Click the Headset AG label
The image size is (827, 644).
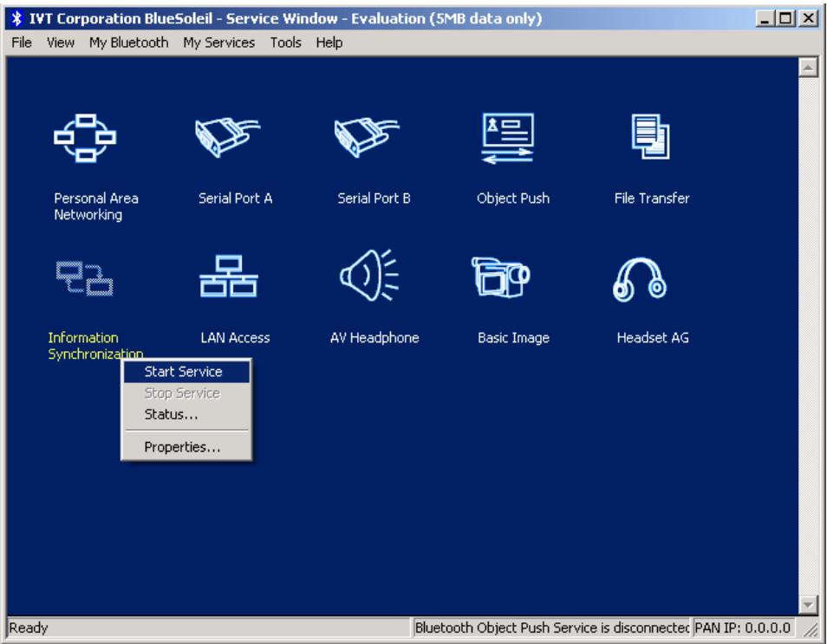coord(653,337)
